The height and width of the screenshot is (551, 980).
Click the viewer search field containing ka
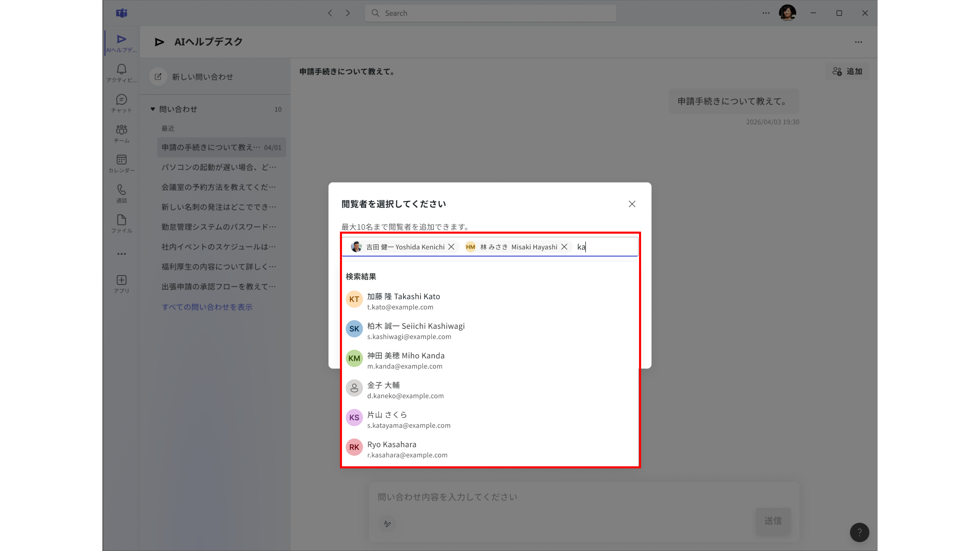coord(606,247)
